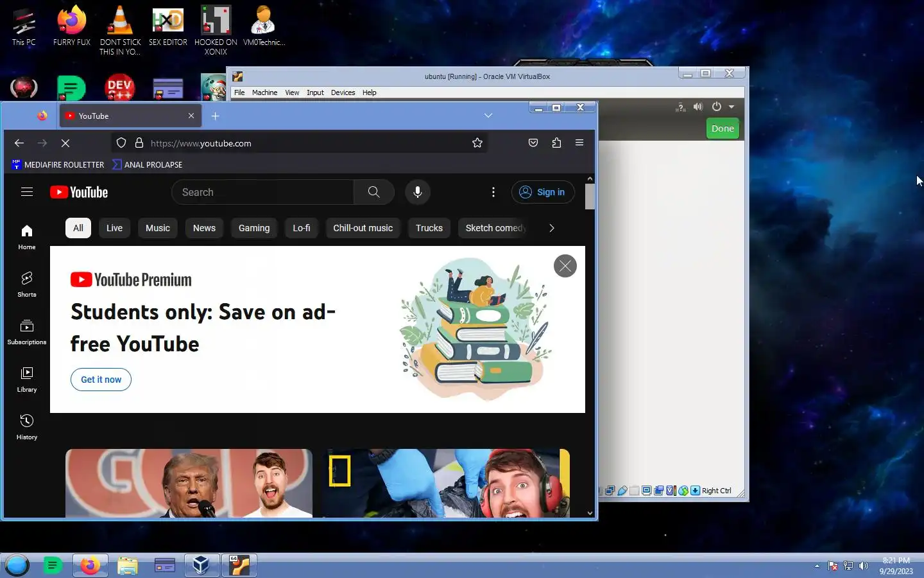Click the scrollbar down arrow in Firefox
The height and width of the screenshot is (578, 924).
pyautogui.click(x=590, y=512)
